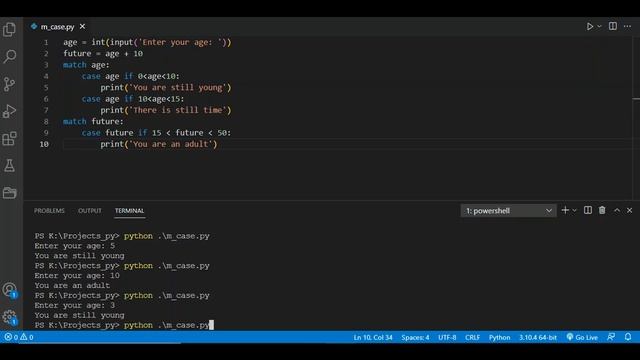The width and height of the screenshot is (640, 360).
Task: Switch to the Problems panel tab
Action: click(x=49, y=211)
